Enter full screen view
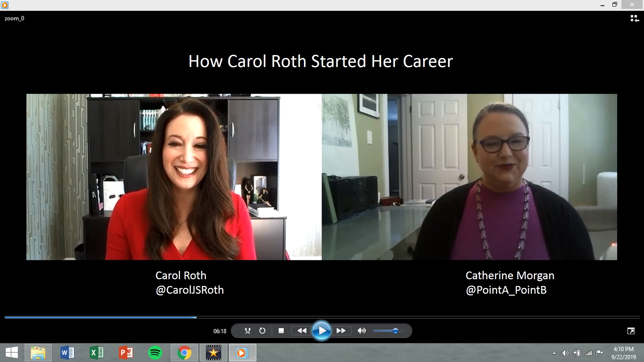 (631, 331)
